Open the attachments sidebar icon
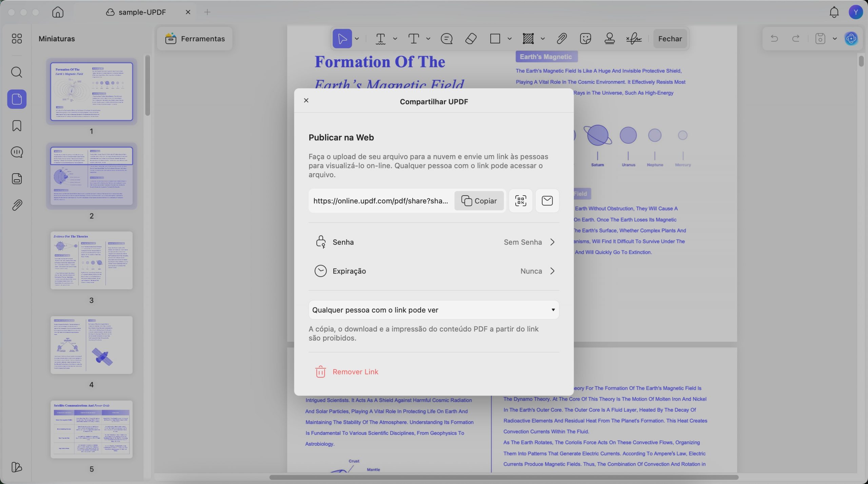The height and width of the screenshot is (484, 868). (x=17, y=205)
